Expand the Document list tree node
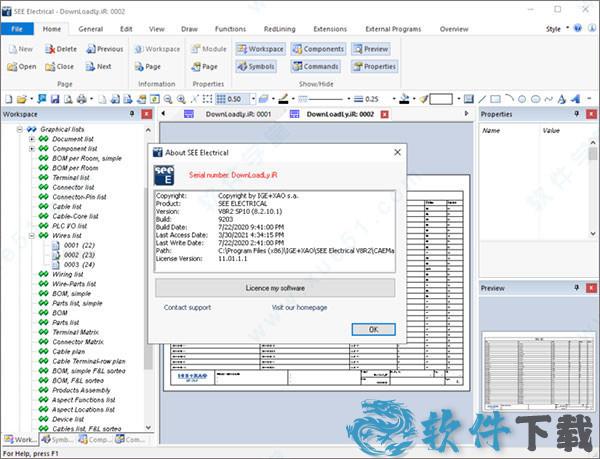This screenshot has width=600, height=459. coord(32,139)
